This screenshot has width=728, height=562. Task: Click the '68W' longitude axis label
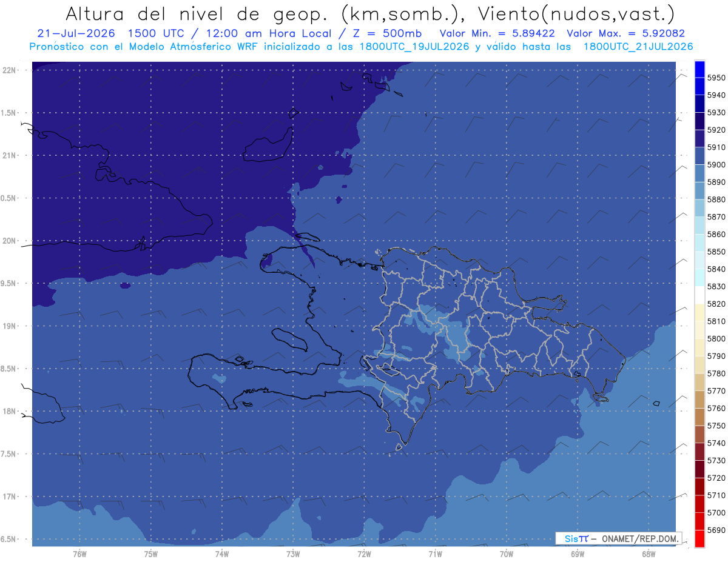(x=649, y=554)
